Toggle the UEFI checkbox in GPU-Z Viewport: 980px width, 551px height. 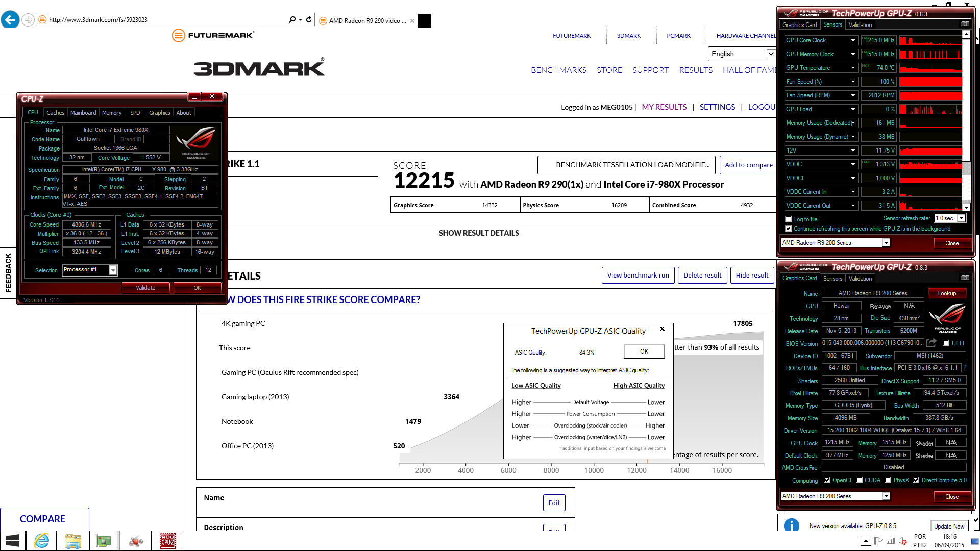[946, 343]
